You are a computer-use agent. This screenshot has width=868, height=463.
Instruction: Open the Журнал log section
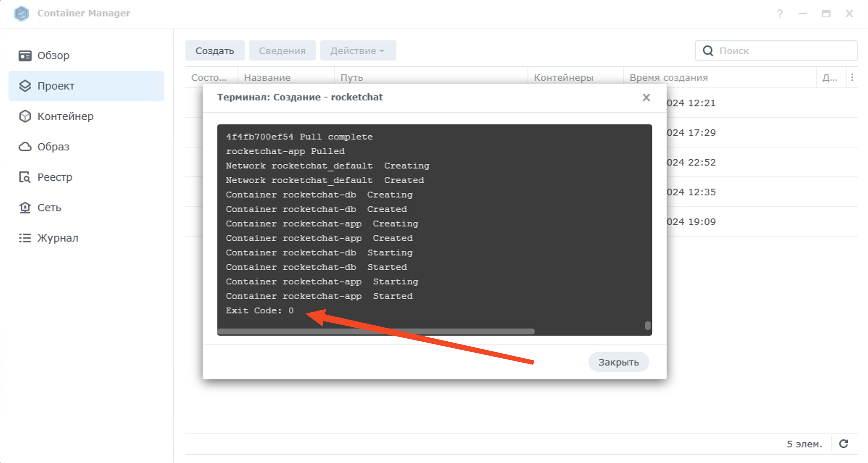86,238
